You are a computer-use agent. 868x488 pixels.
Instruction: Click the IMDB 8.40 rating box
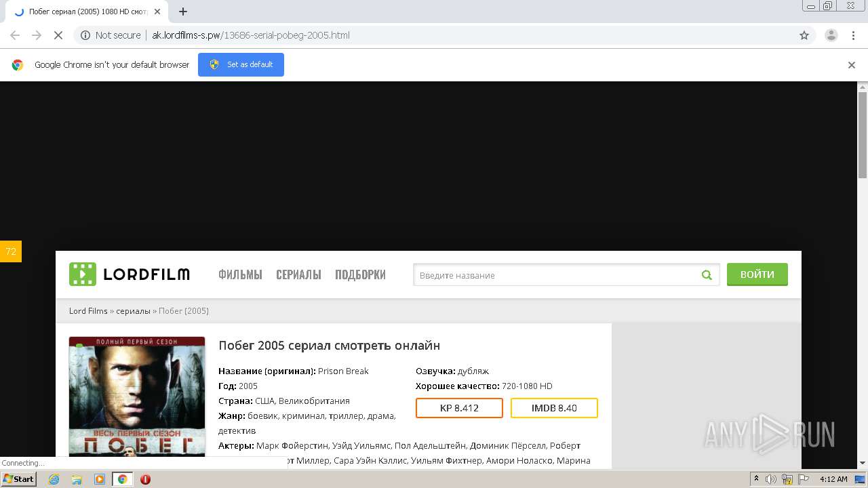coord(554,408)
